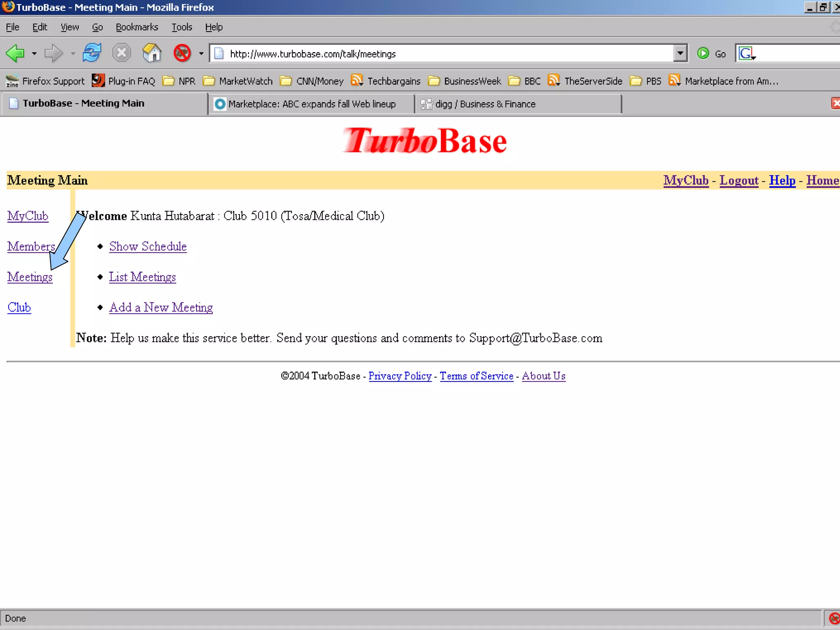Click the Google search engine icon
The width and height of the screenshot is (840, 630).
point(745,53)
